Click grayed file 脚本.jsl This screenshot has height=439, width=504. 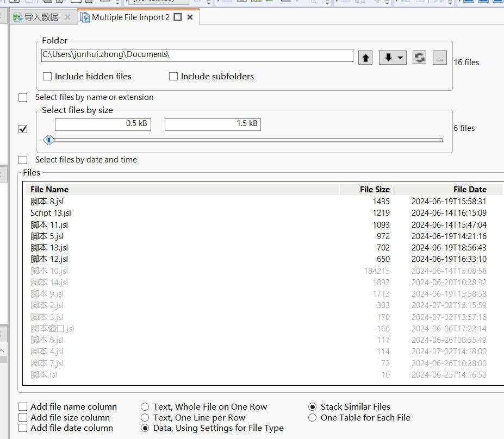coord(43,375)
